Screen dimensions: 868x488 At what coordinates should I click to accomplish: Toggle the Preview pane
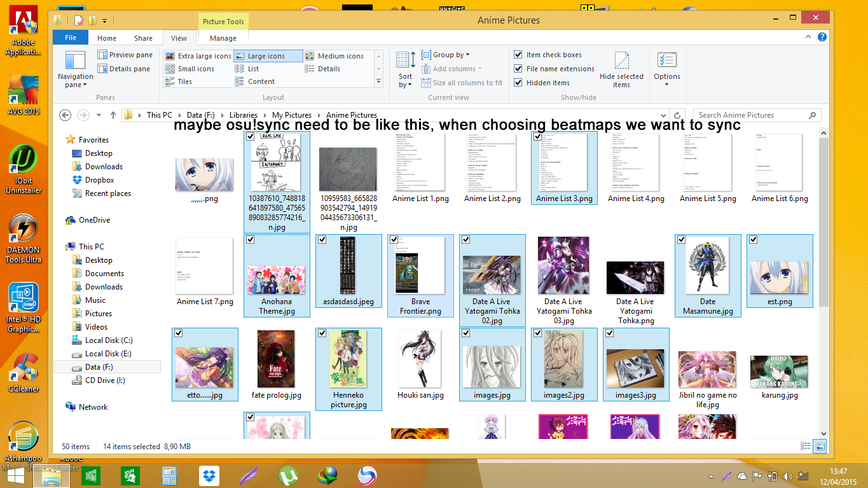pos(125,55)
